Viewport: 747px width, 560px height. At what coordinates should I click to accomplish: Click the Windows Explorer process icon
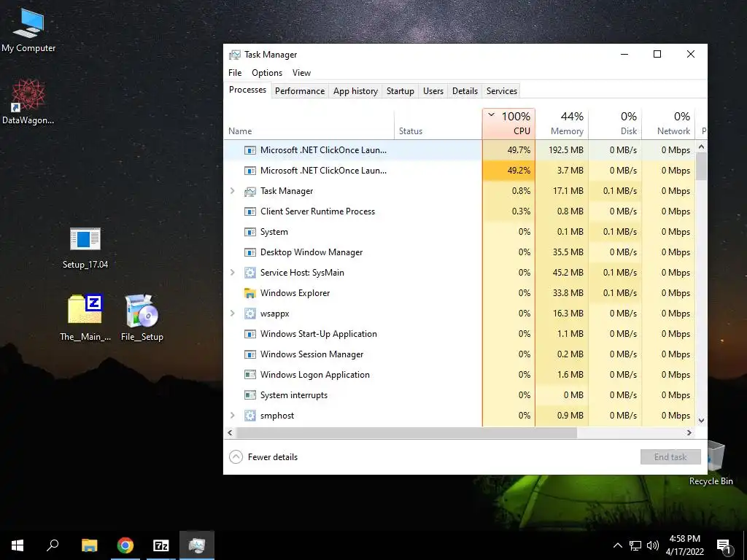pyautogui.click(x=250, y=293)
